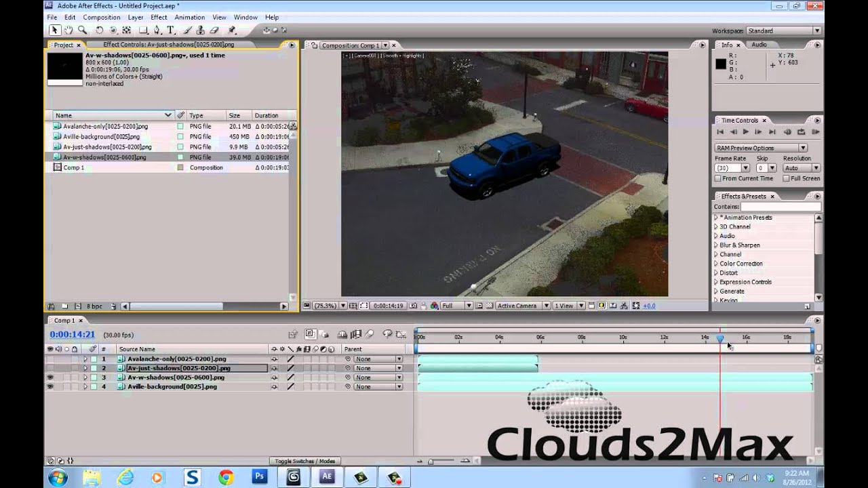Hide Aville-background layer with eye toggle
Screen dimensions: 868x488
click(x=50, y=386)
